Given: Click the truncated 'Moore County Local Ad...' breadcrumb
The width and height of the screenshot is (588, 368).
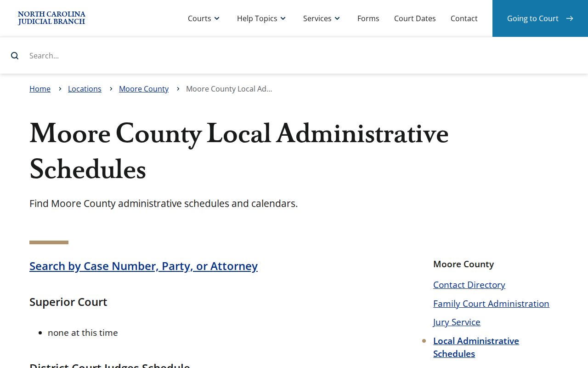Looking at the screenshot, I should point(229,89).
